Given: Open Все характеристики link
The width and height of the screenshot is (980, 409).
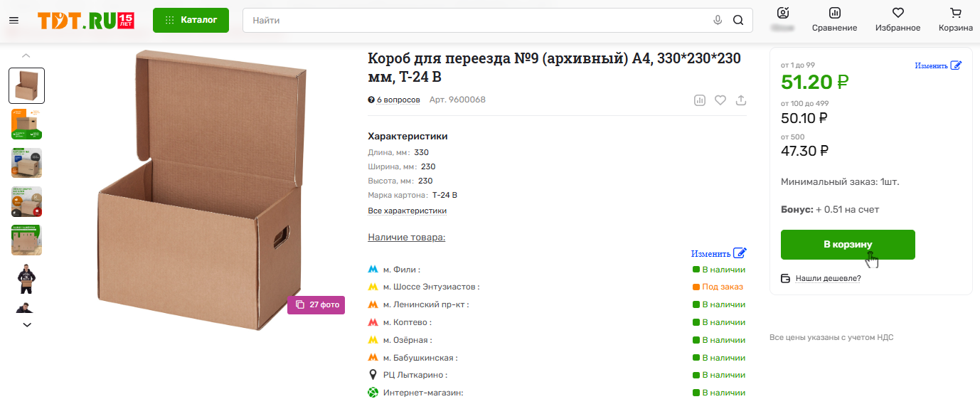Looking at the screenshot, I should coord(407,211).
